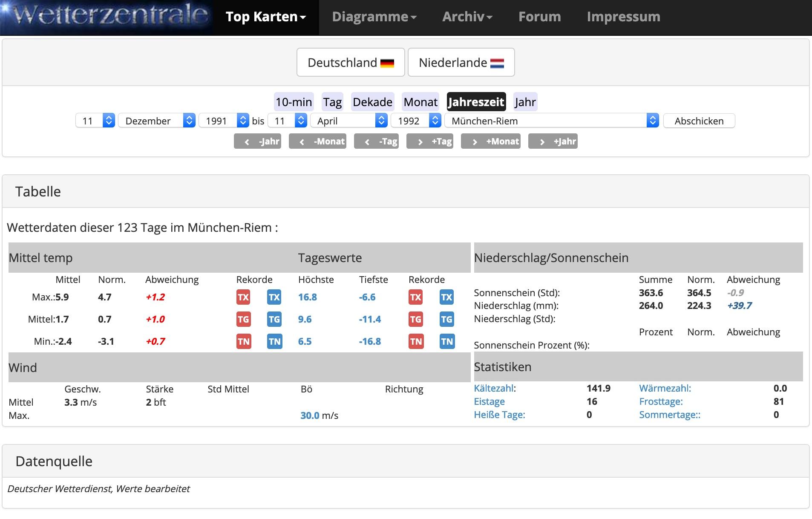Viewport: 812px width, 519px height.
Task: Click blue TX badge in Tageswerte Rekorde column
Action: pos(446,297)
